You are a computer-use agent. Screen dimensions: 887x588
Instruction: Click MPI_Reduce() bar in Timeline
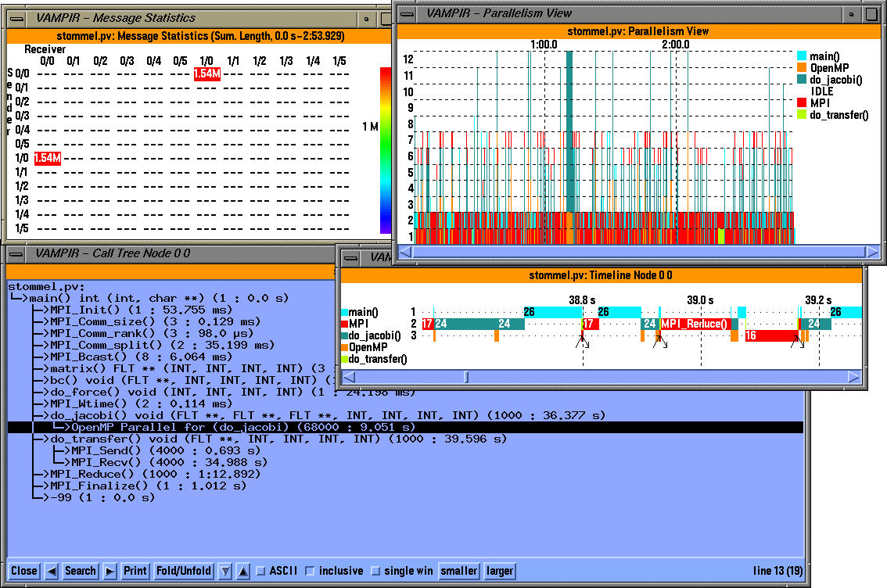click(x=695, y=324)
